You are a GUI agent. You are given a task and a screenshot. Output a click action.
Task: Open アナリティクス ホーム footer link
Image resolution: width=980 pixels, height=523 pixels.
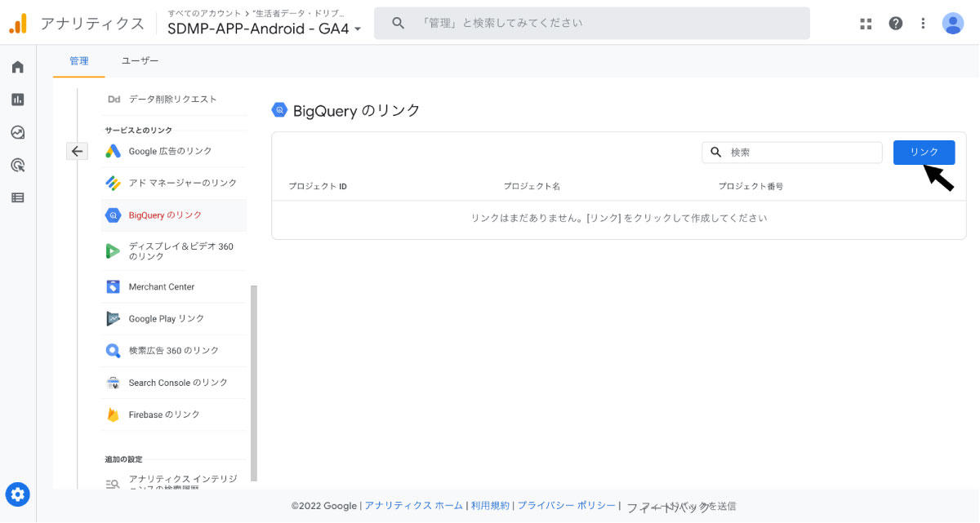pyautogui.click(x=414, y=506)
